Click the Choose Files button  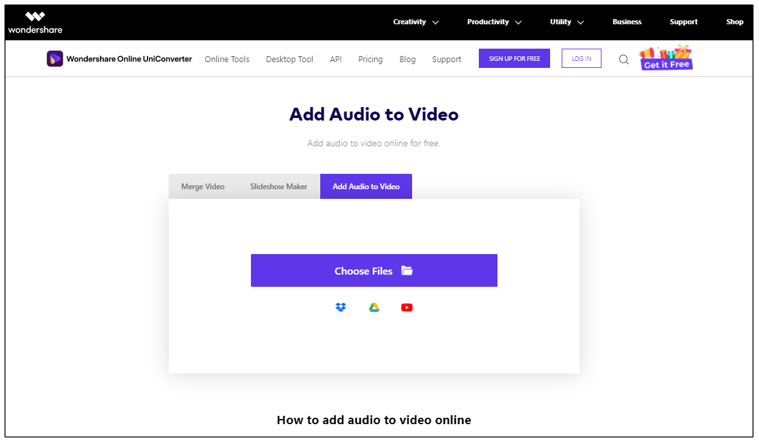point(374,271)
